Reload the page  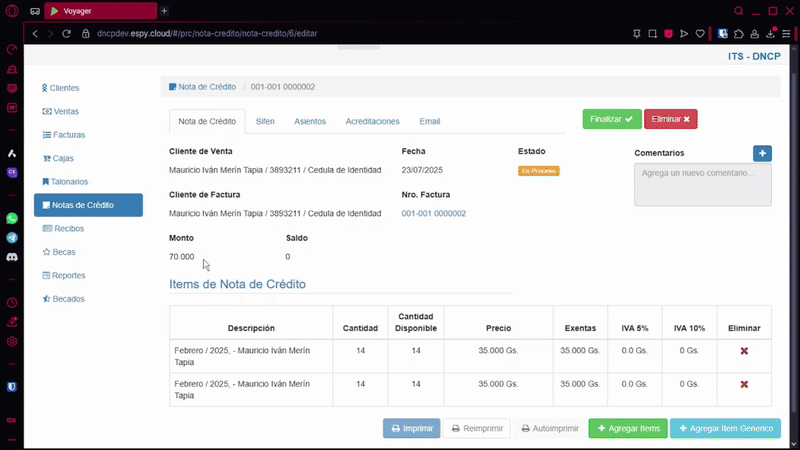coord(66,34)
